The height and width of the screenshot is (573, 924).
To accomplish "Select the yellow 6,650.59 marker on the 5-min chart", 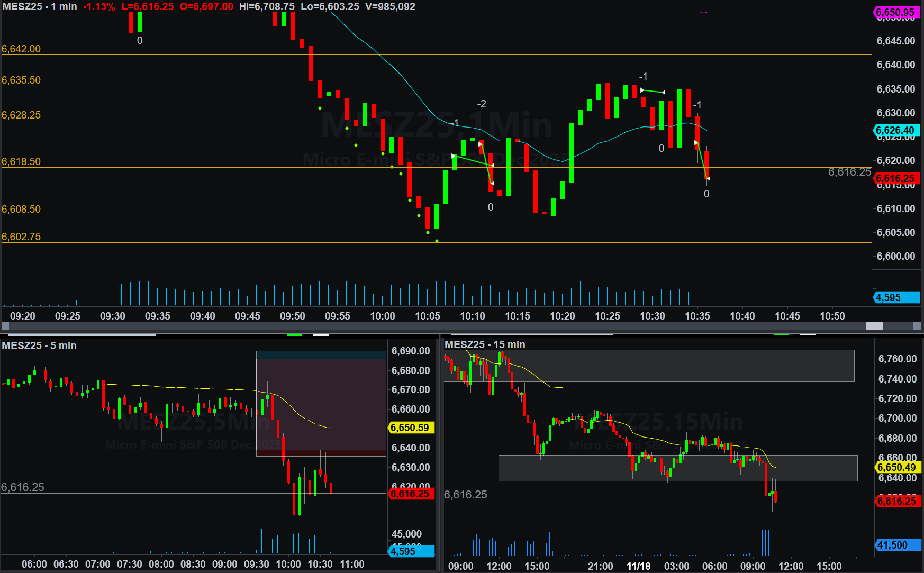I will pos(410,428).
